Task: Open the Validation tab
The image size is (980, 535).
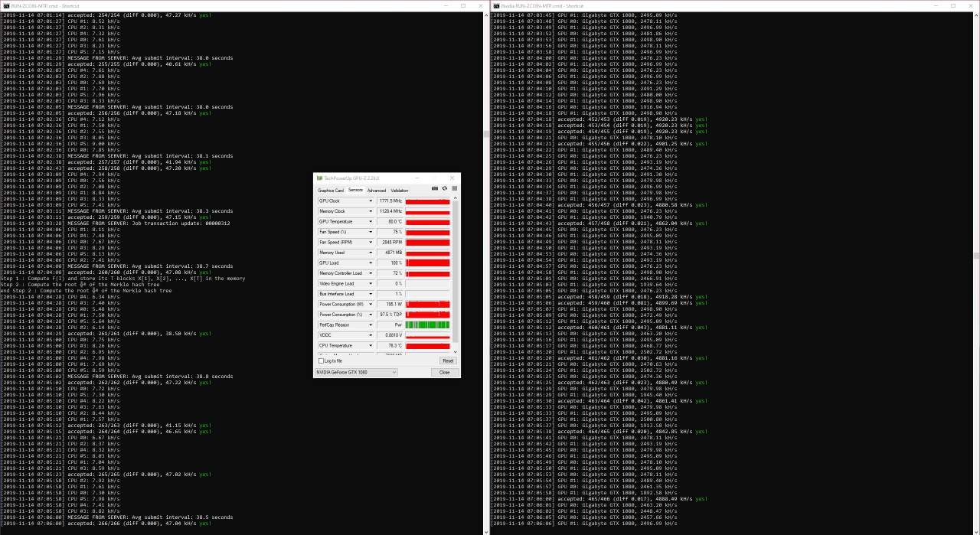Action: pos(400,191)
